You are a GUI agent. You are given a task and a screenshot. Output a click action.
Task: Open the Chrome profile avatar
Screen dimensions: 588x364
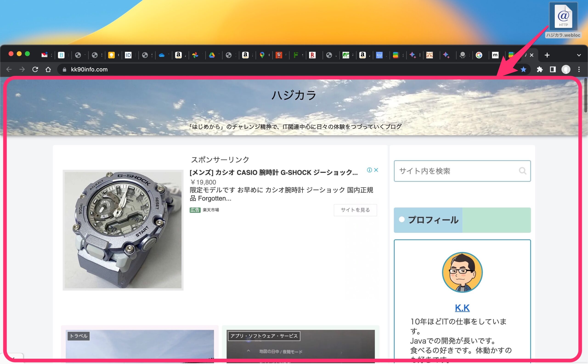tap(566, 69)
